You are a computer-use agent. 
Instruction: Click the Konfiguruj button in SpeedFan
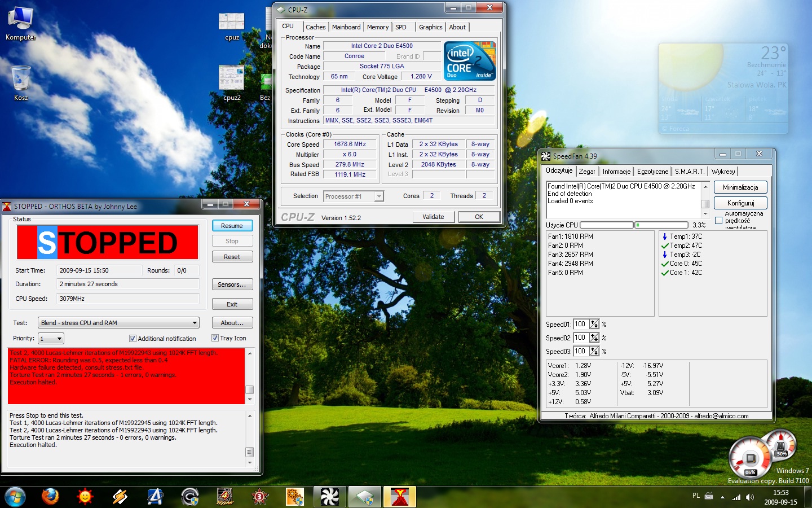coord(740,203)
